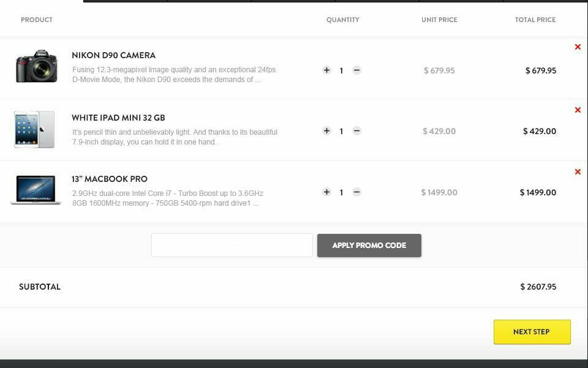This screenshot has width=588, height=368.
Task: Open the Nikon D90 camera thumbnail
Action: 36,66
